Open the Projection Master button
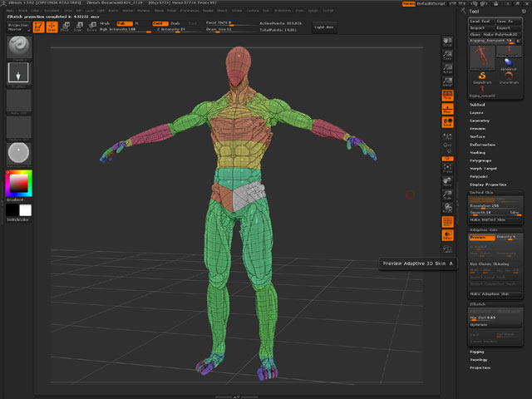Viewport: 532px width, 399px height. 17,27
